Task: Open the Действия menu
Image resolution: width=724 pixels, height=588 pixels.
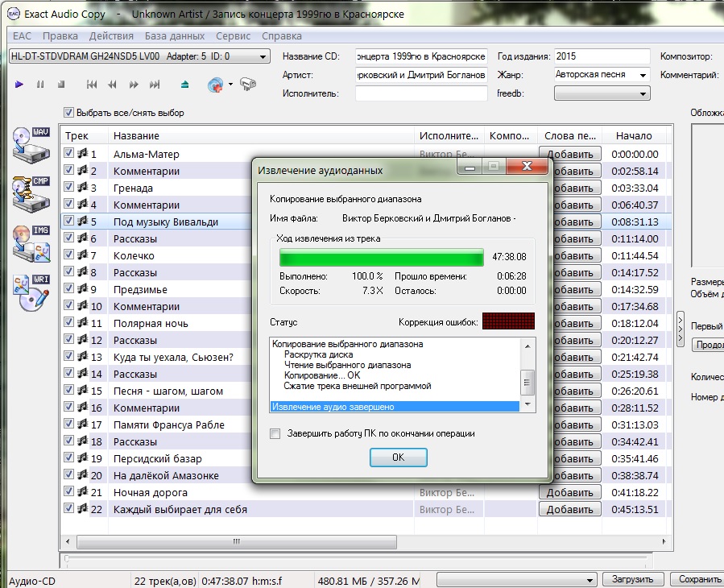Action: tap(111, 36)
